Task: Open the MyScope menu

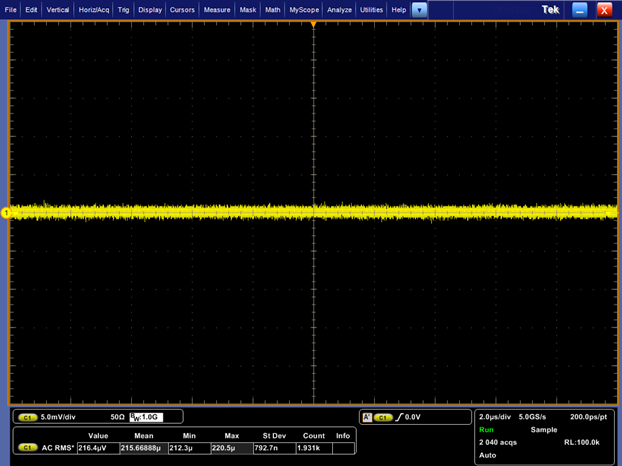Action: [304, 10]
